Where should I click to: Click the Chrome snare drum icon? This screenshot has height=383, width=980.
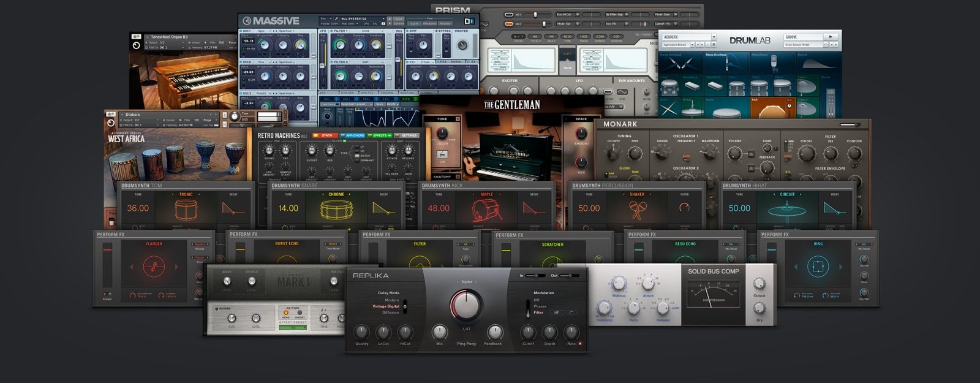336,210
